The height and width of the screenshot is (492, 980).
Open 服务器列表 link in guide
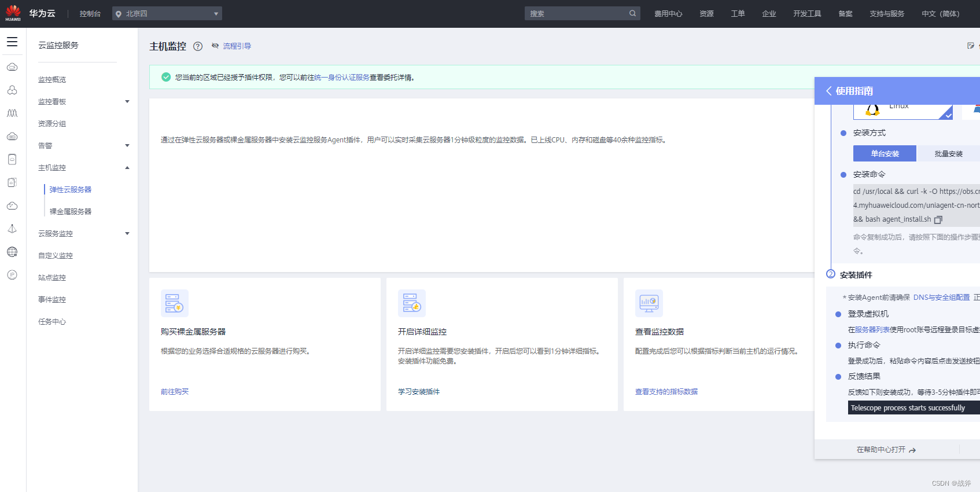pyautogui.click(x=872, y=330)
